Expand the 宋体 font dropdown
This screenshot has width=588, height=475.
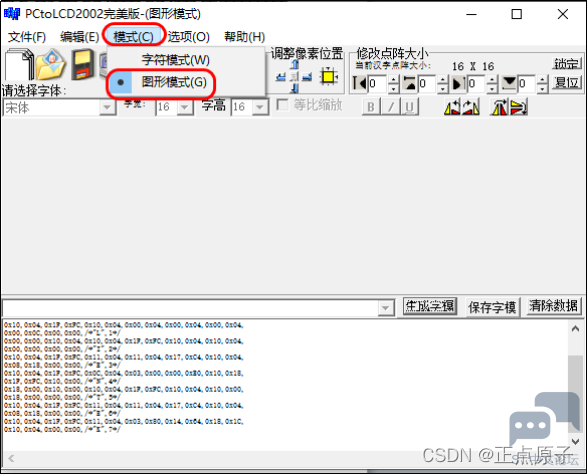pyautogui.click(x=107, y=108)
